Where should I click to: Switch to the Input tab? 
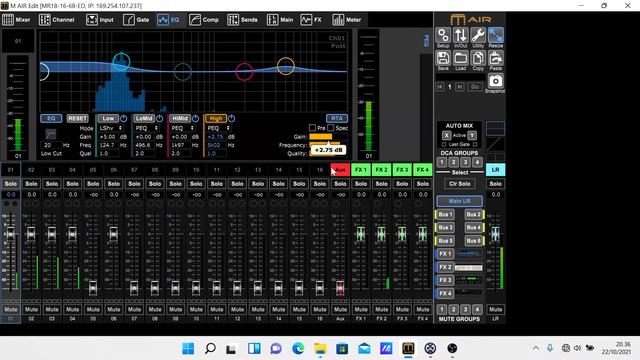click(100, 20)
